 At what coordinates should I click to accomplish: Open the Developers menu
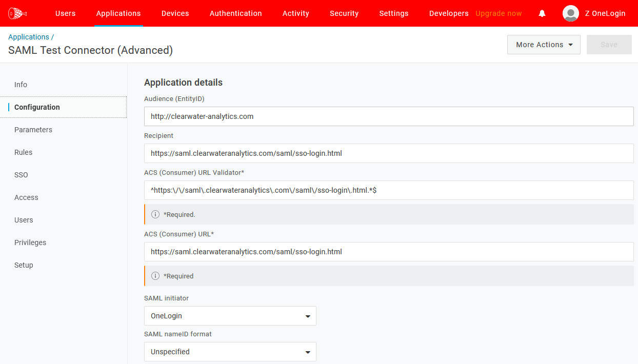(x=449, y=13)
